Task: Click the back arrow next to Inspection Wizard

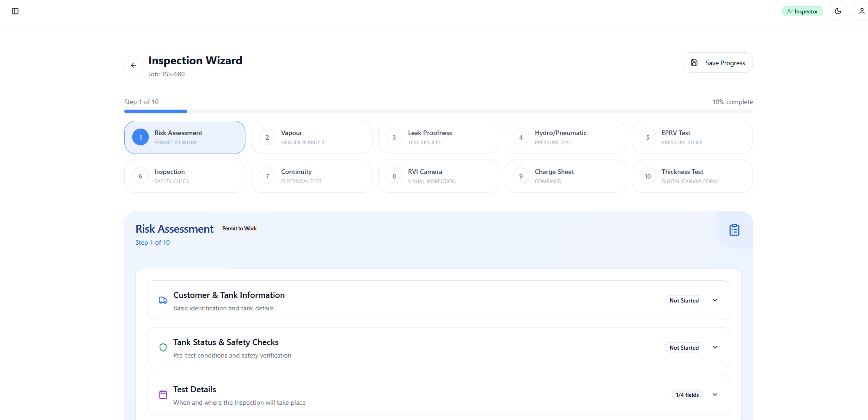Action: coord(133,65)
